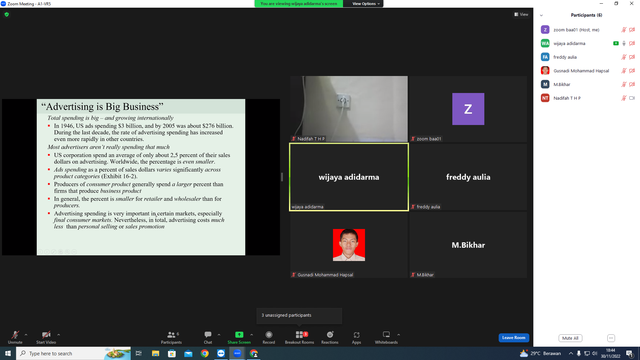The width and height of the screenshot is (640, 360).
Task: Click the Unmute microphone button
Action: (15, 337)
